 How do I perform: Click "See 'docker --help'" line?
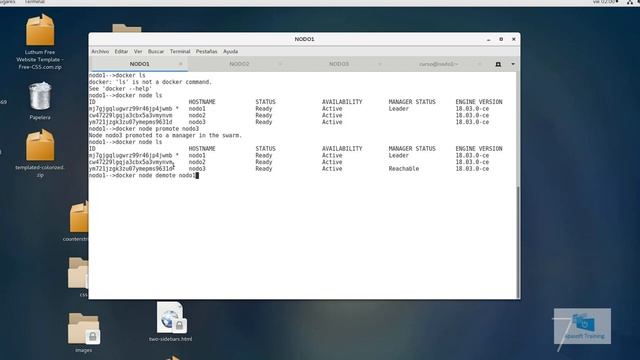120,89
